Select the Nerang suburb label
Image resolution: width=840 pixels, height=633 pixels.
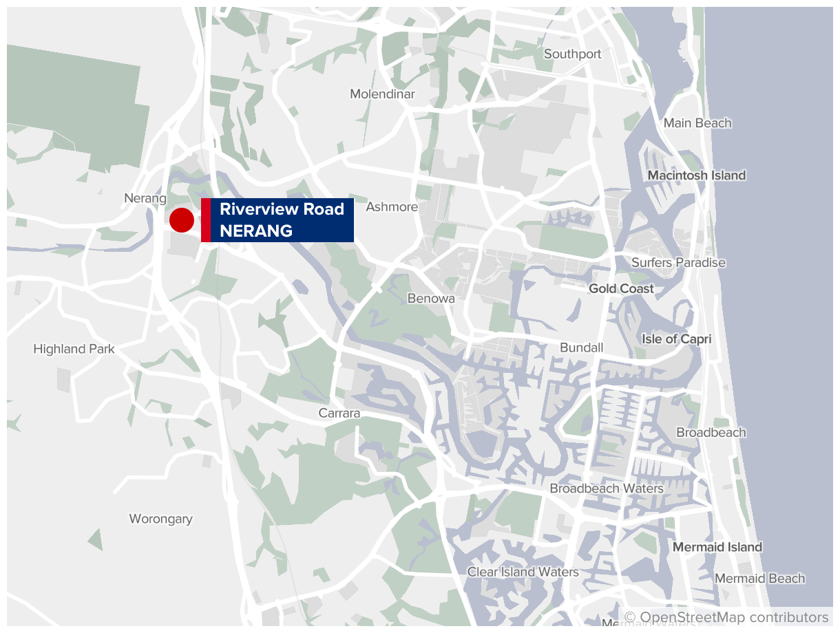click(145, 199)
